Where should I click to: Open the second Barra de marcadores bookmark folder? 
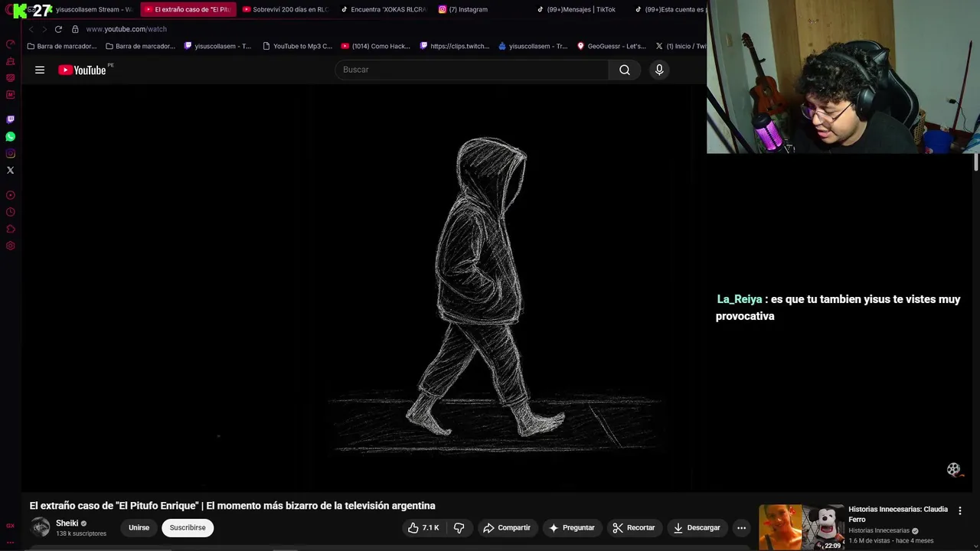coord(141,46)
